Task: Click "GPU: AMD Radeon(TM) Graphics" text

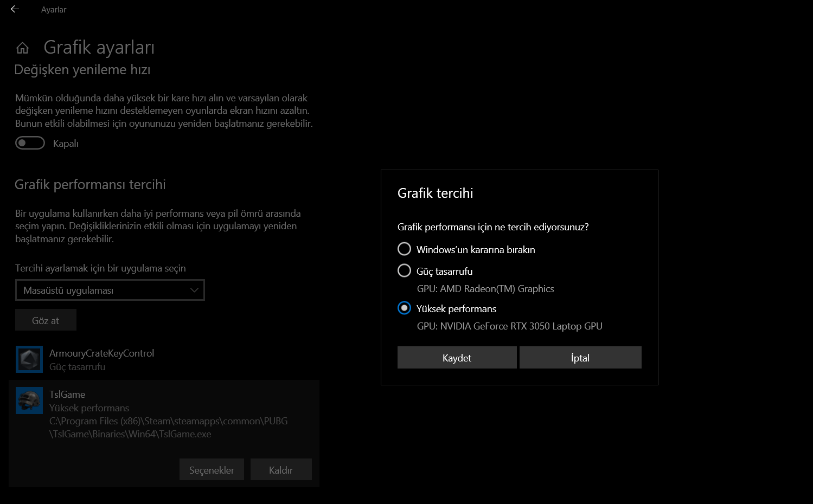Action: (485, 289)
